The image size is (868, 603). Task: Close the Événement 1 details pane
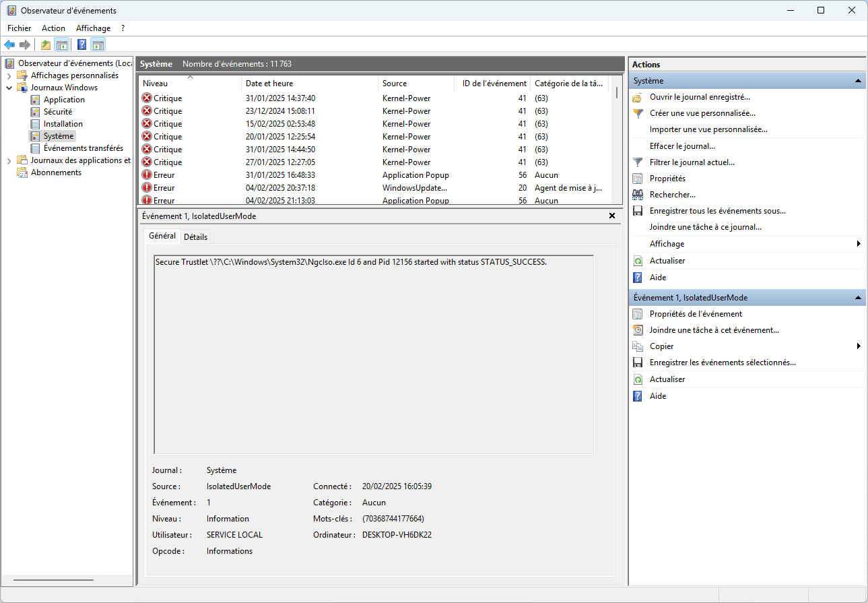[612, 216]
